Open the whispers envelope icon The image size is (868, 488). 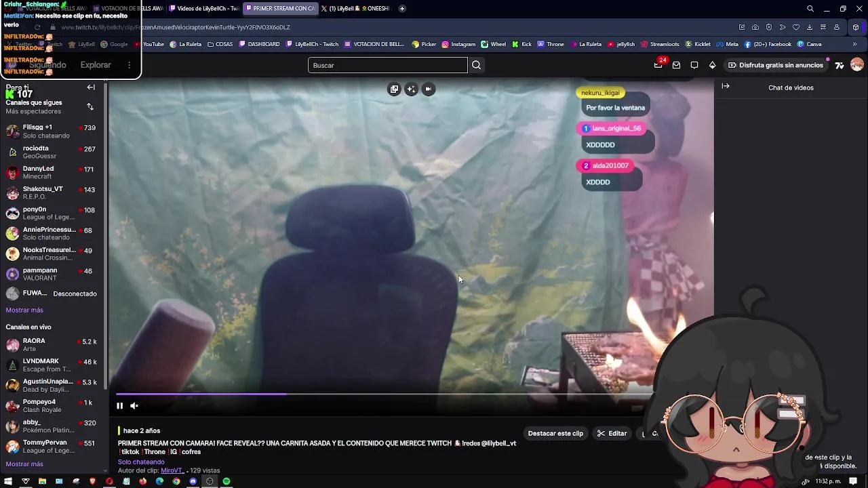pyautogui.click(x=676, y=65)
